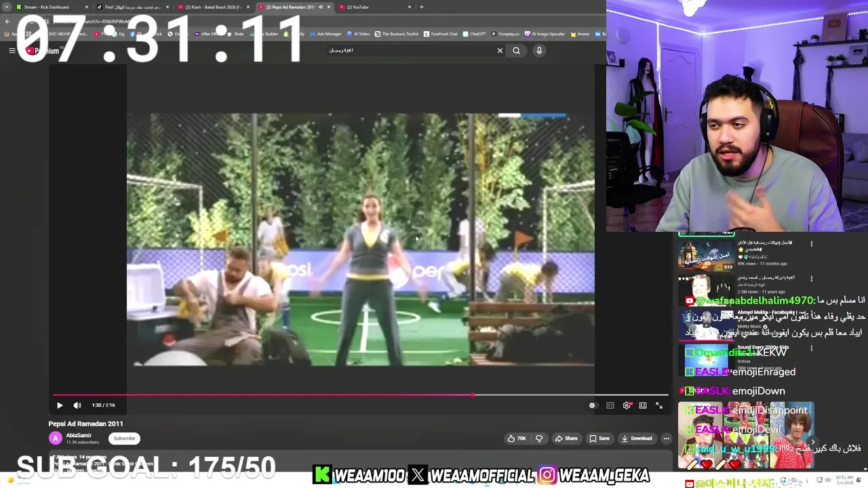This screenshot has height=488, width=868.
Task: Open the Foreplay.co bookmark
Action: (x=506, y=34)
